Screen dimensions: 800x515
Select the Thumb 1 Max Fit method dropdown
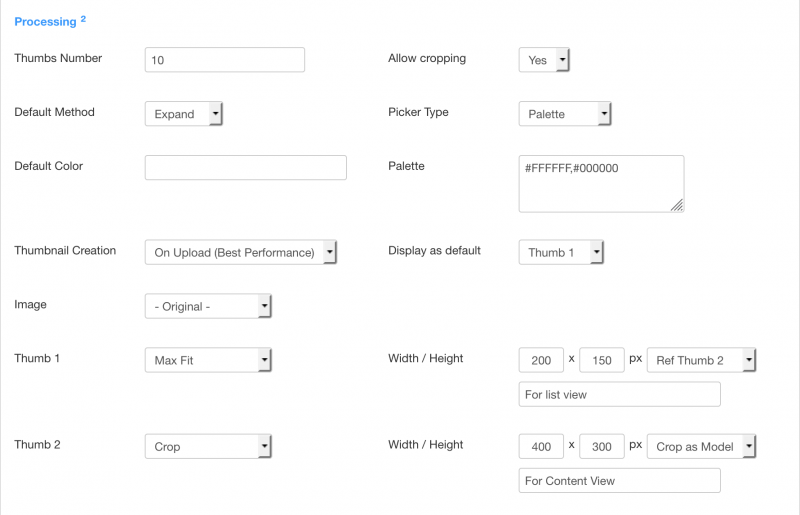coord(208,360)
